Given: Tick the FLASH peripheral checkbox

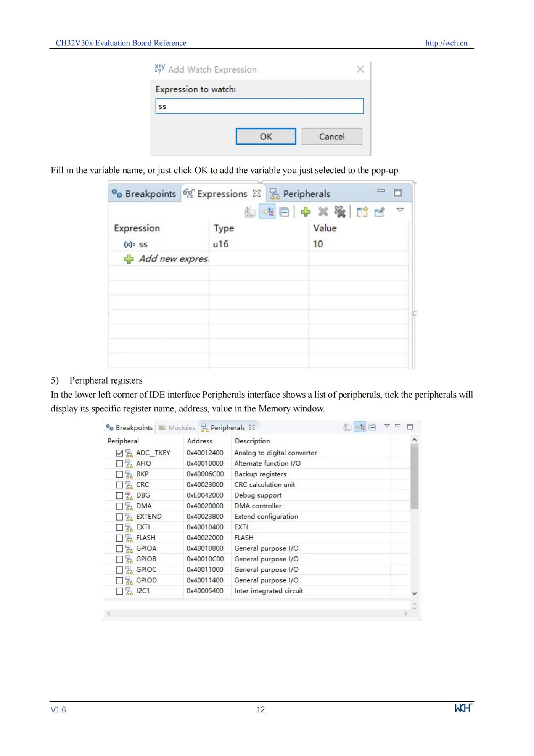Looking at the screenshot, I should tap(119, 538).
